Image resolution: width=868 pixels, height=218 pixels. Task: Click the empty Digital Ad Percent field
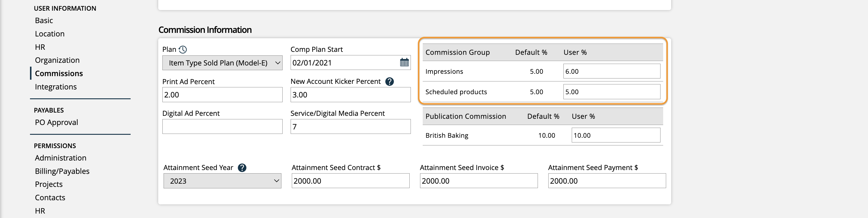pyautogui.click(x=222, y=127)
